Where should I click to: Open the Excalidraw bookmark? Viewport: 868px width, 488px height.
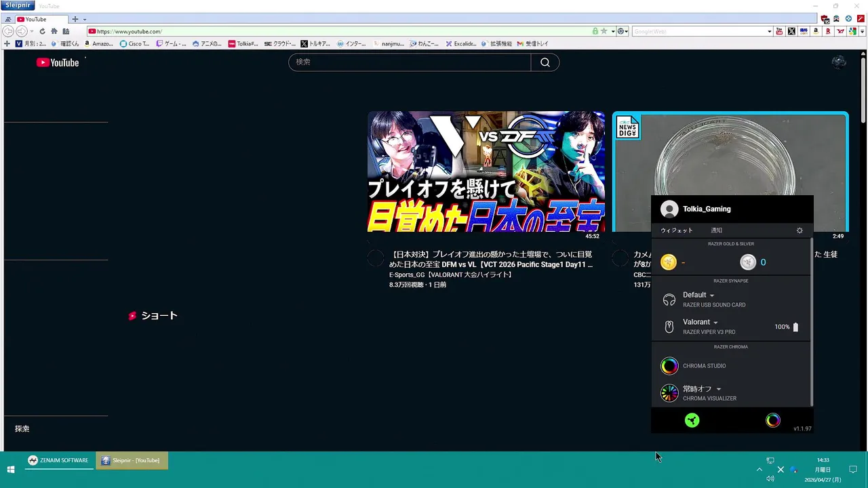[x=461, y=43]
